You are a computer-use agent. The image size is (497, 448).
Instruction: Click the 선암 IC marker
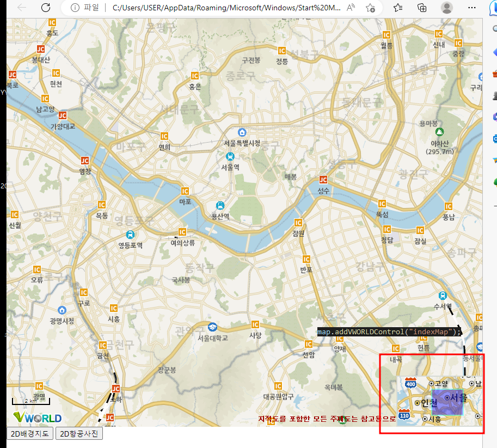[x=309, y=344]
